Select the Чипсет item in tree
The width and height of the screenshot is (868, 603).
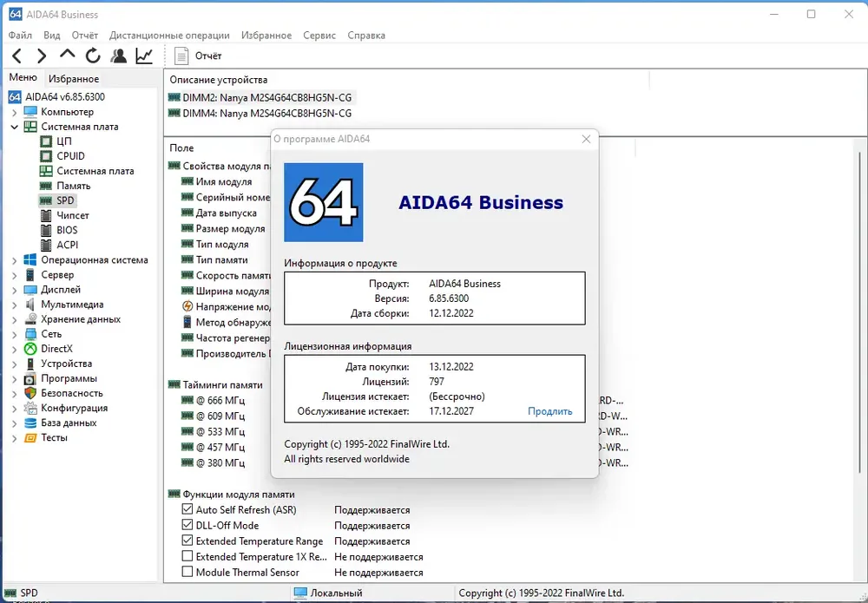coord(73,215)
